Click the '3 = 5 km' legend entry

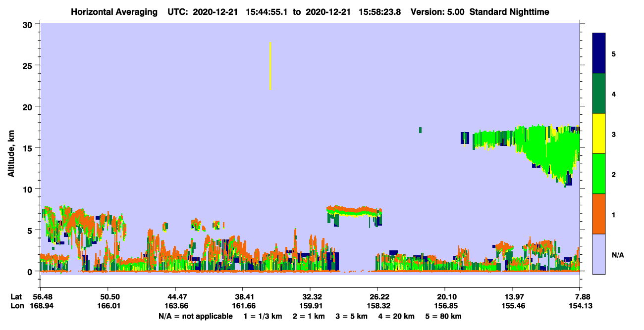pyautogui.click(x=352, y=316)
